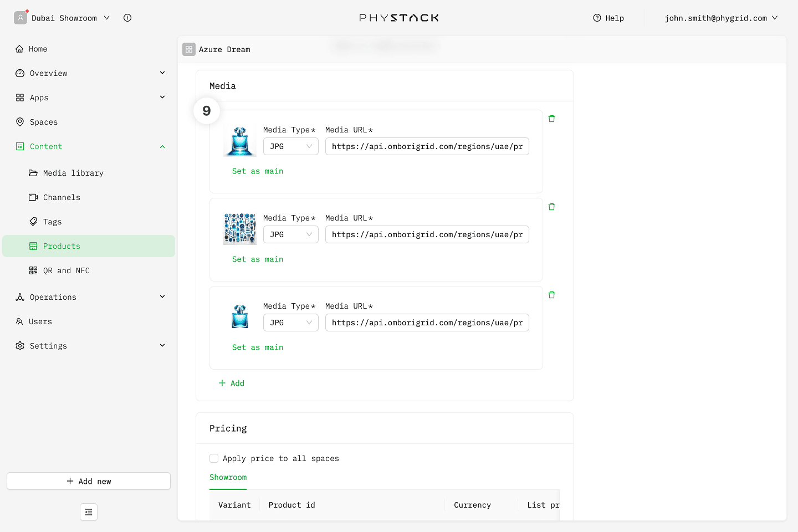This screenshot has height=532, width=798.
Task: Select Products in sidebar
Action: [x=89, y=246]
